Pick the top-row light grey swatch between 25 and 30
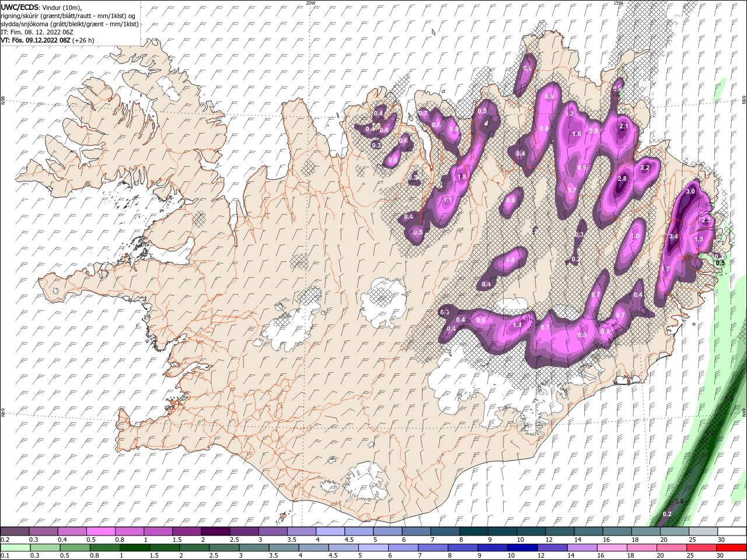The height and width of the screenshot is (560, 747). pos(703,531)
